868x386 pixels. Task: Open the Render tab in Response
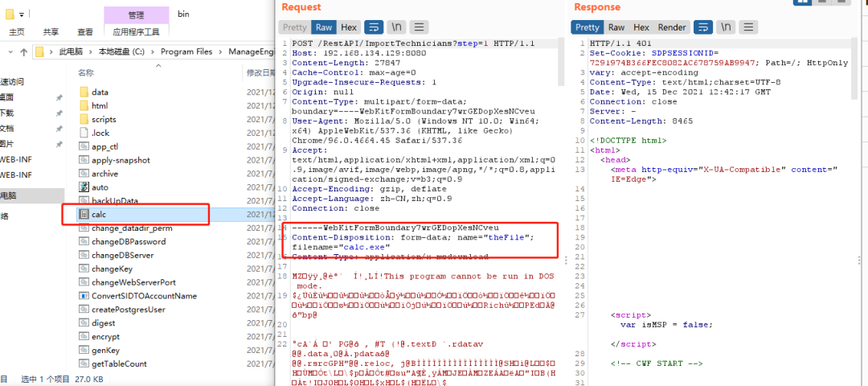(671, 27)
